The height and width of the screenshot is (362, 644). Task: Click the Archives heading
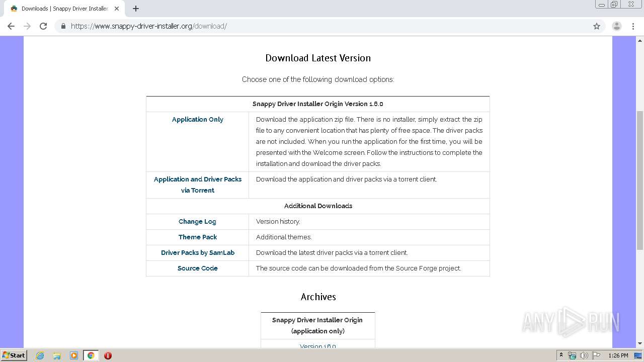(318, 297)
